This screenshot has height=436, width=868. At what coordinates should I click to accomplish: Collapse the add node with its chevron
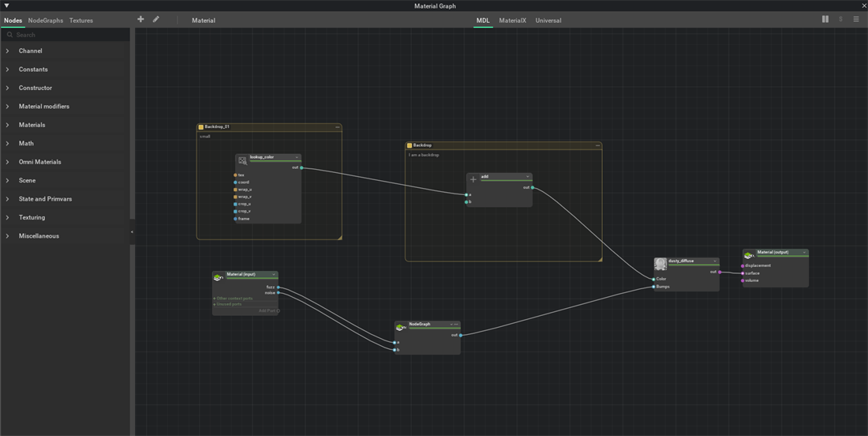point(528,177)
